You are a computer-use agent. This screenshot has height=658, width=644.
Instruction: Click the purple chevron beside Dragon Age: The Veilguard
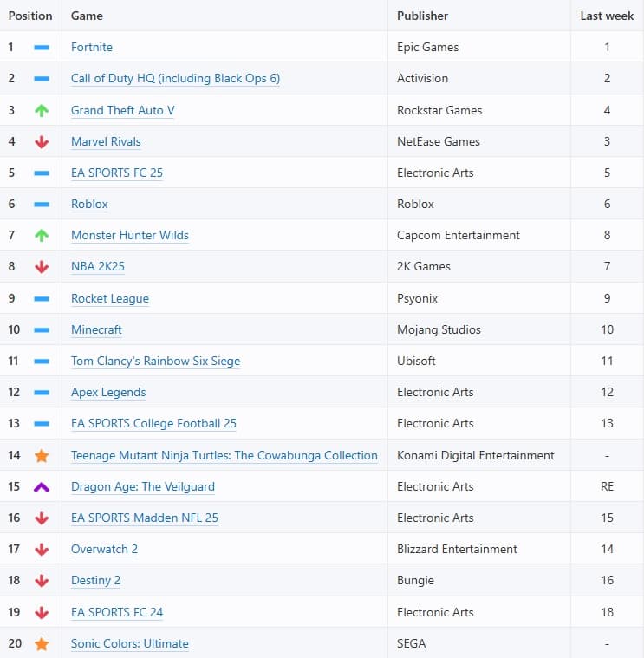42,487
